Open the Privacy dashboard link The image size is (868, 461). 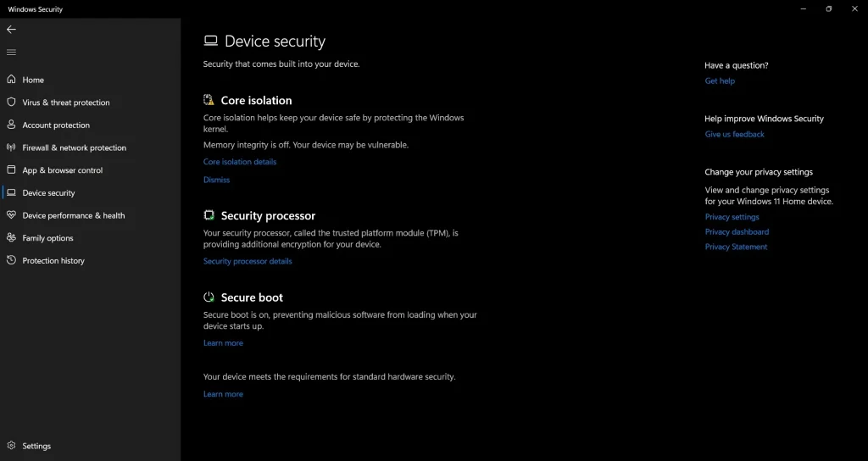coord(737,232)
